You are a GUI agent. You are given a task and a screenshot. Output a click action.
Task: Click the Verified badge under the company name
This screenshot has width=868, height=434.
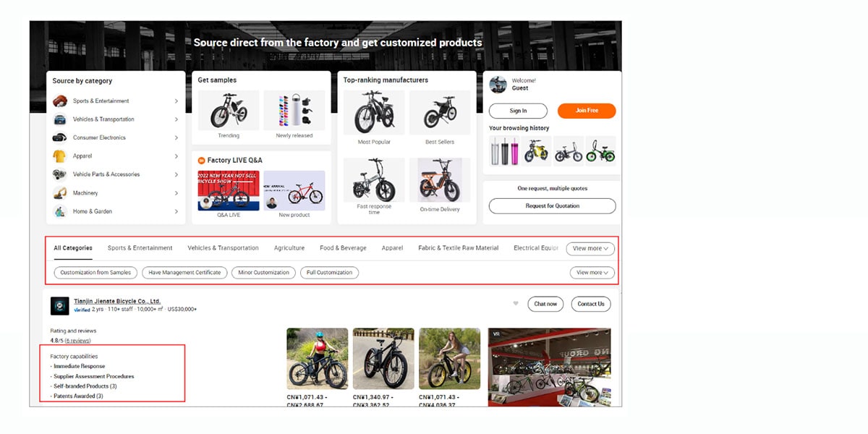(x=82, y=310)
